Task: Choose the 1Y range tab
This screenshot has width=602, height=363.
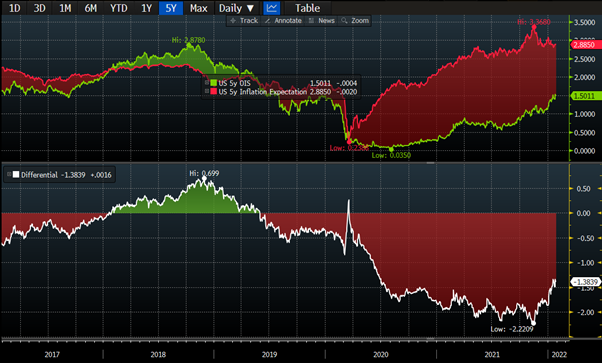Action: [146, 8]
